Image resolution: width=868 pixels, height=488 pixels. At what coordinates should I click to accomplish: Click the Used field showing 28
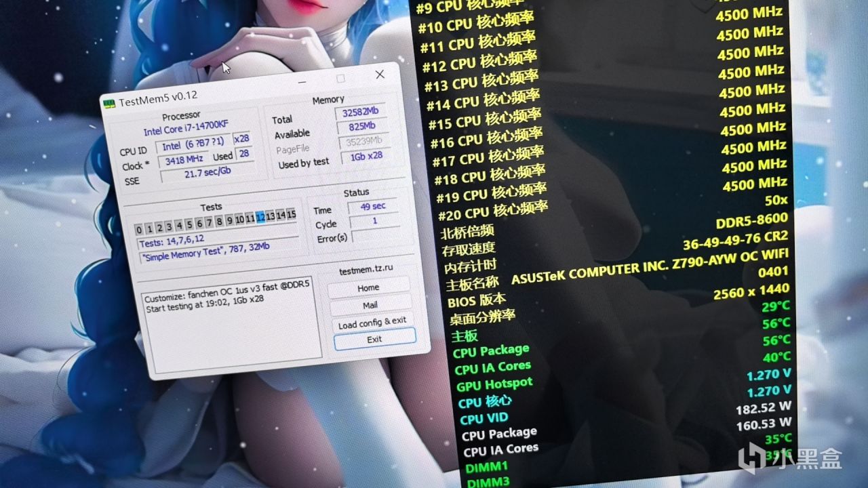click(243, 154)
